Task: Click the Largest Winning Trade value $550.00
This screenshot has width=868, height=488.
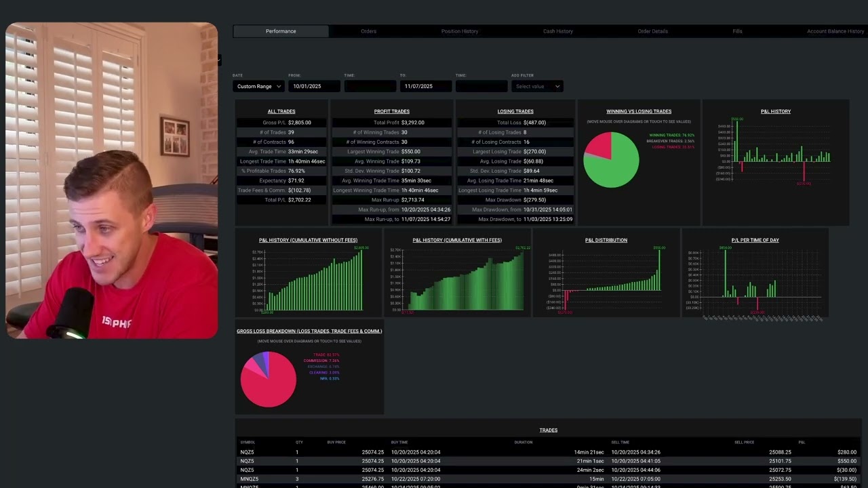Action: click(410, 152)
